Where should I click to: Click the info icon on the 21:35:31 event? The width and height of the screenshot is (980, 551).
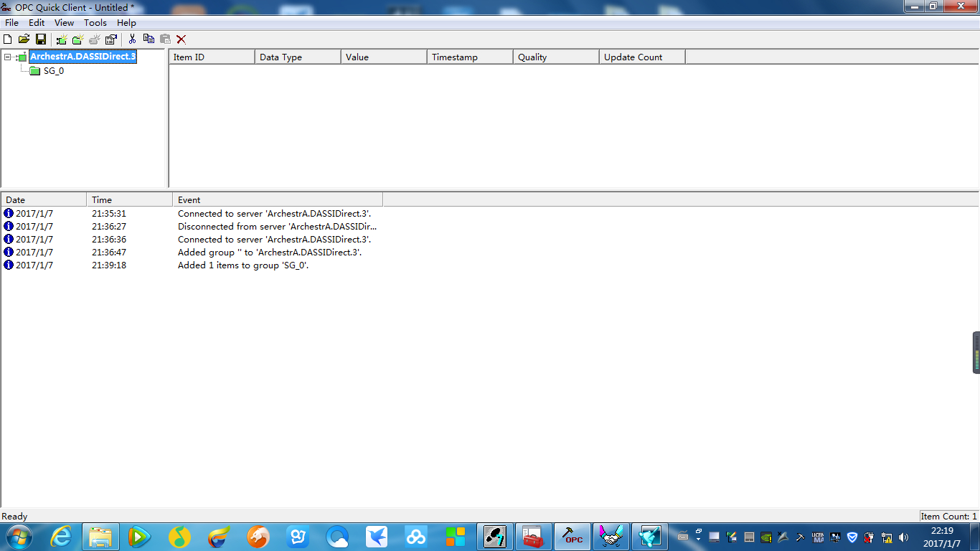tap(9, 214)
